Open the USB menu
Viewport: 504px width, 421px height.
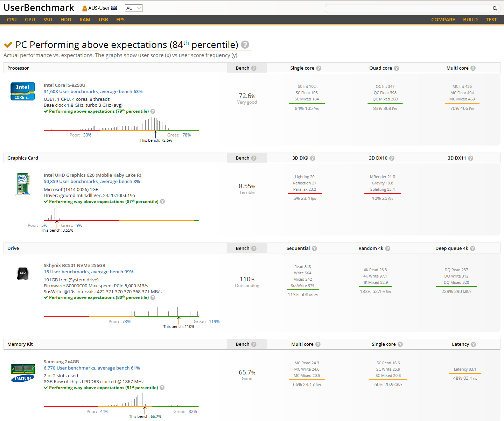click(x=103, y=20)
